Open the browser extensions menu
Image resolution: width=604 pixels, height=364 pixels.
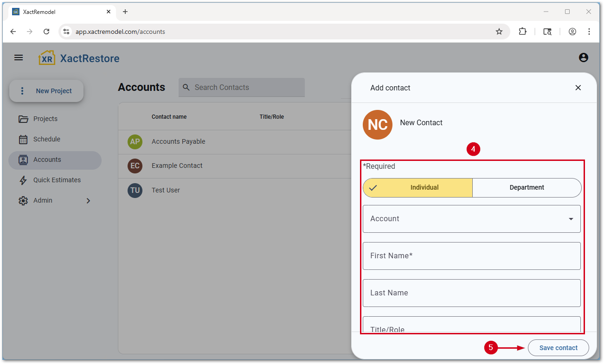pyautogui.click(x=522, y=32)
